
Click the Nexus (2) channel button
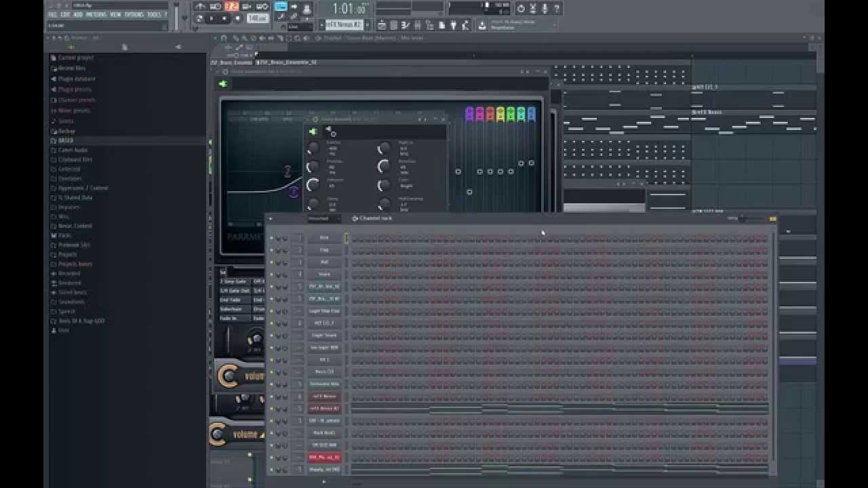point(324,372)
